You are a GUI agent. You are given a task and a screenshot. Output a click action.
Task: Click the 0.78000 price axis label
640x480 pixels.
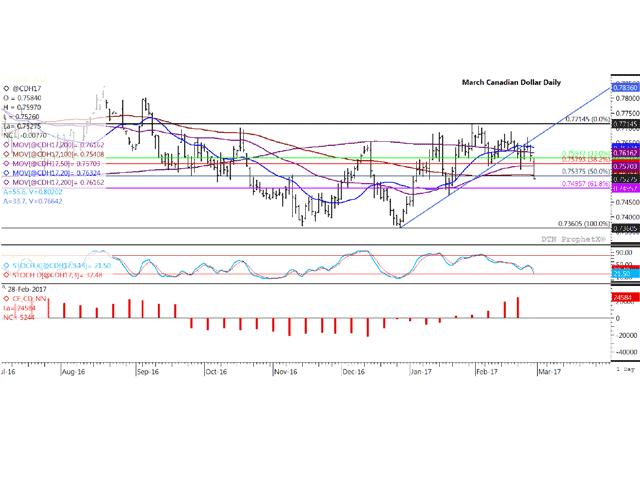click(627, 98)
